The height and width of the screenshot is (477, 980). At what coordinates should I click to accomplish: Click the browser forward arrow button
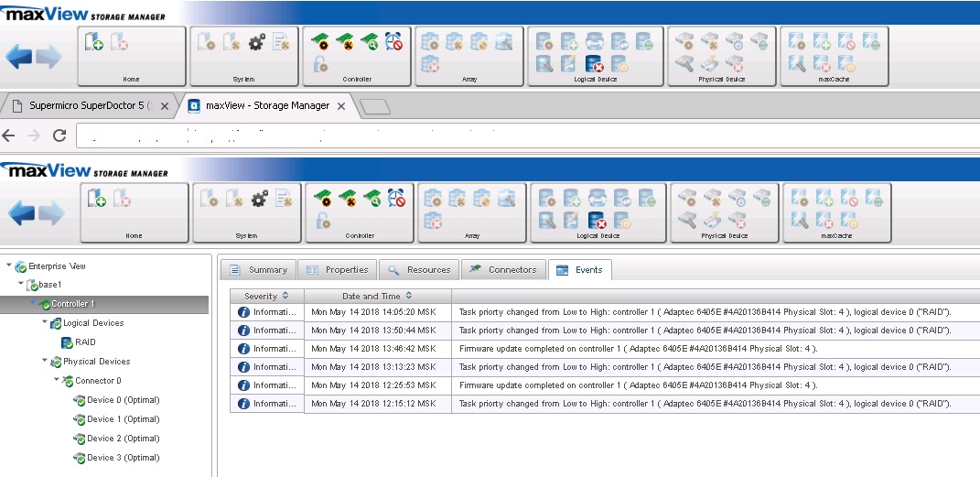34,135
